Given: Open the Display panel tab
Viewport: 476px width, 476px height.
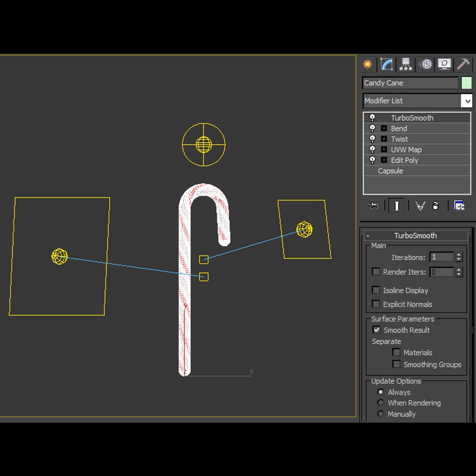Looking at the screenshot, I should (x=444, y=64).
